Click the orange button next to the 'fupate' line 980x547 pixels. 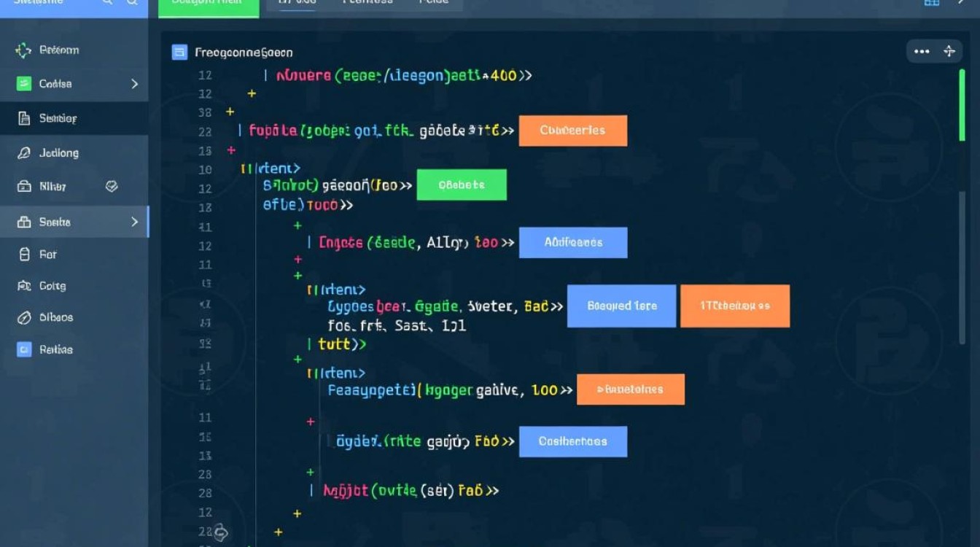(572, 131)
